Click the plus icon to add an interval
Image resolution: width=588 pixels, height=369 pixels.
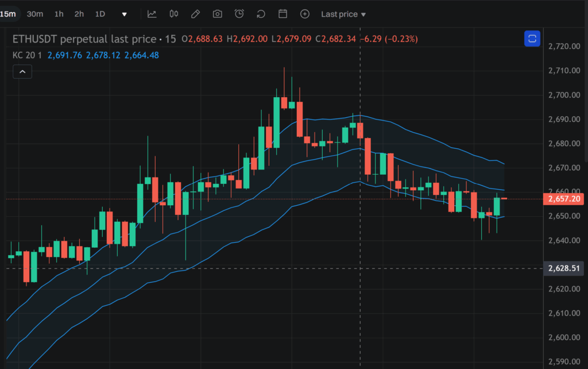pos(304,14)
